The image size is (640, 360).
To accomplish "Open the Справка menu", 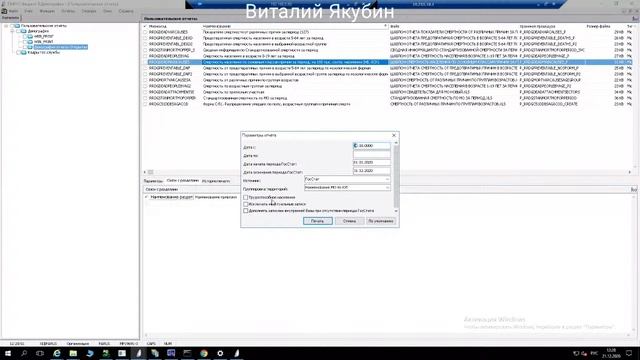I will (126, 11).
